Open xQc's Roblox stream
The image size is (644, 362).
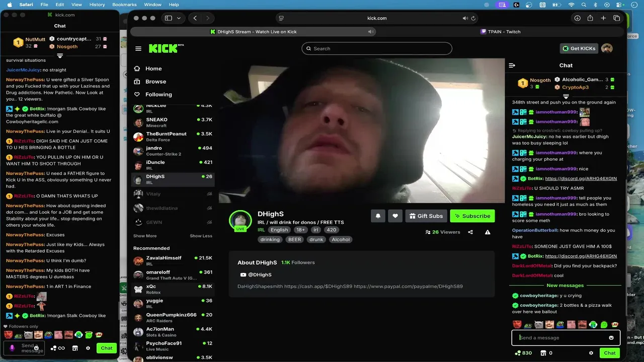(173, 289)
